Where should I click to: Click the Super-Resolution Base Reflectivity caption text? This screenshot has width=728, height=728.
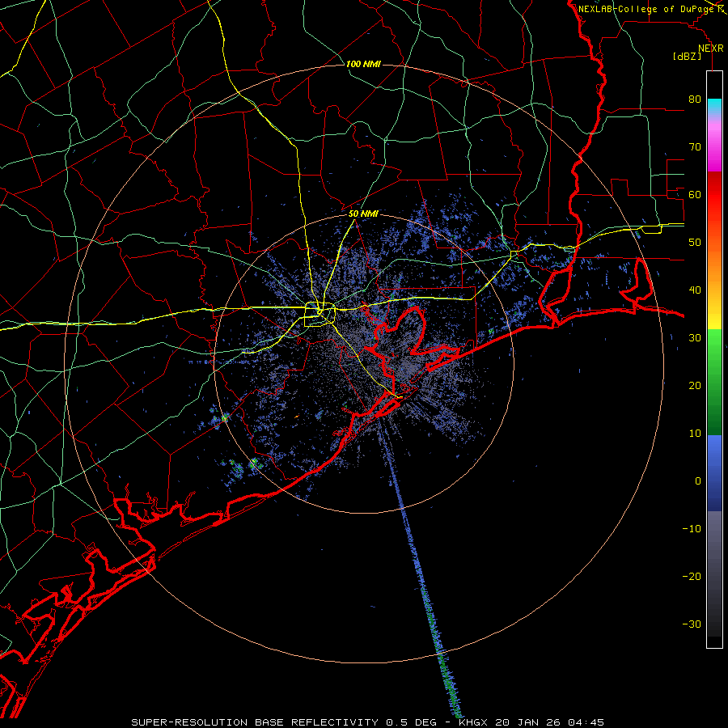368,722
